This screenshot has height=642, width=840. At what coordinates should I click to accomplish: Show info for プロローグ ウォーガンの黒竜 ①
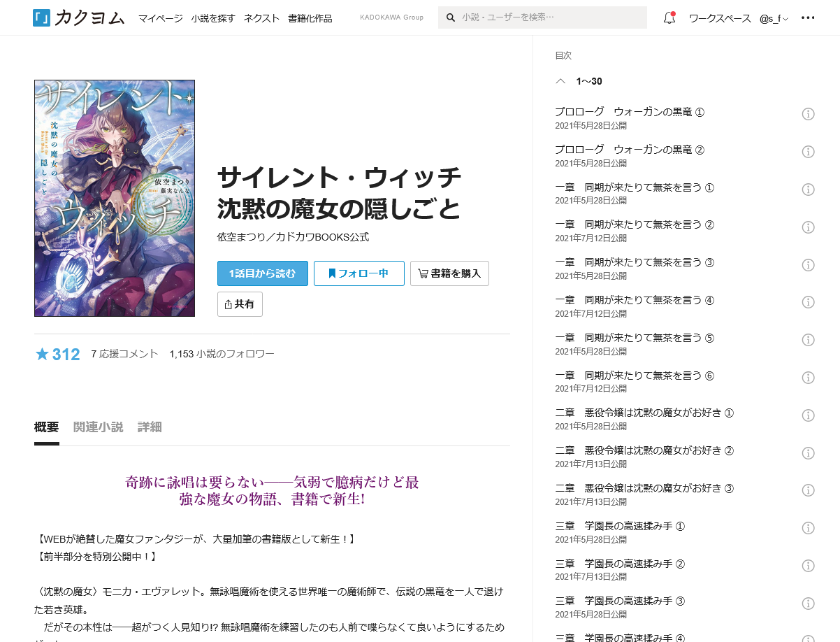tap(808, 114)
